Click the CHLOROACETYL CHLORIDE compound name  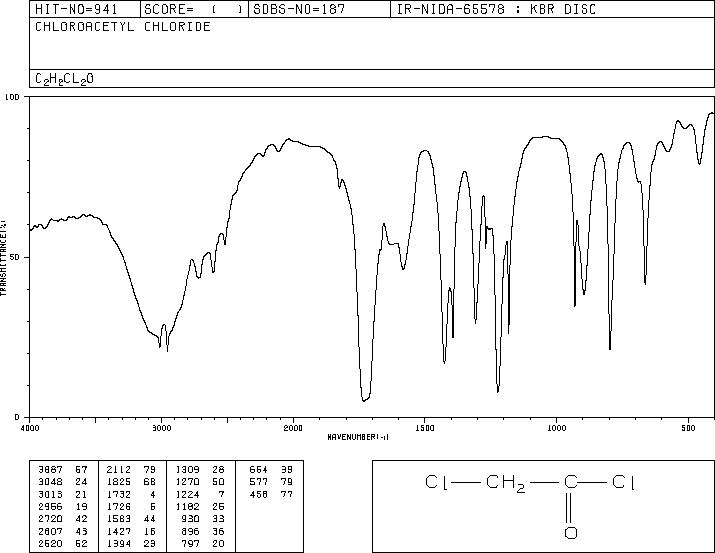pos(123,26)
